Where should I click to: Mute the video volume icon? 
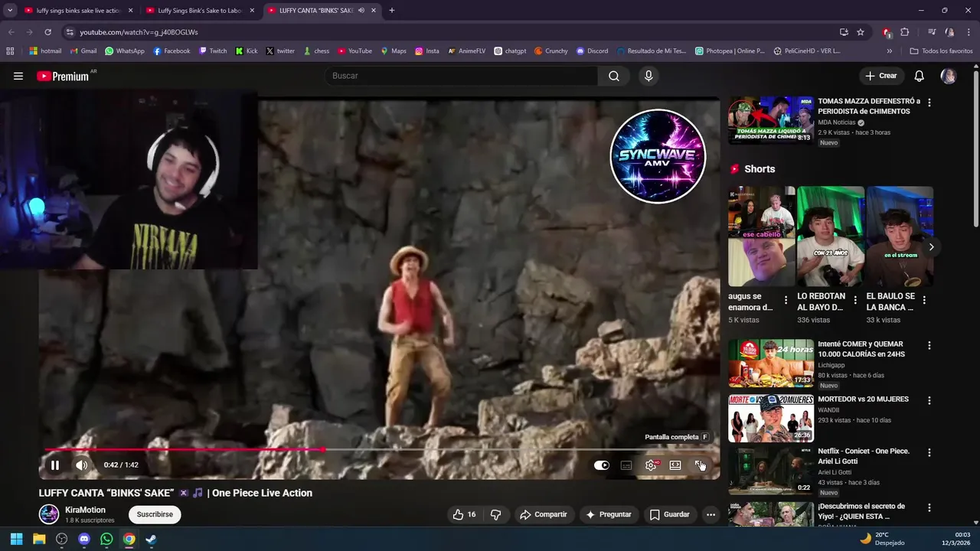point(81,465)
